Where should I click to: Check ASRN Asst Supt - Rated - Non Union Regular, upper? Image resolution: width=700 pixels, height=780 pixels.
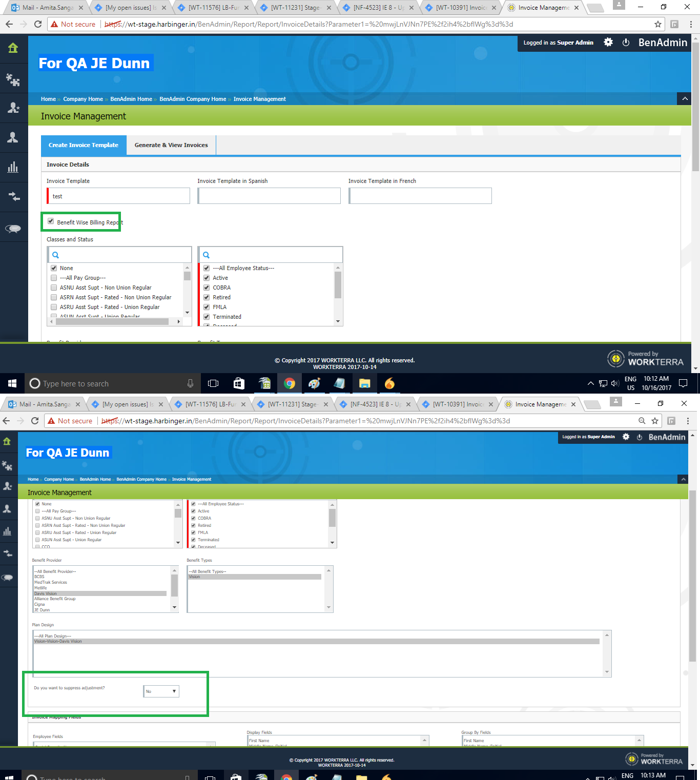click(x=54, y=297)
